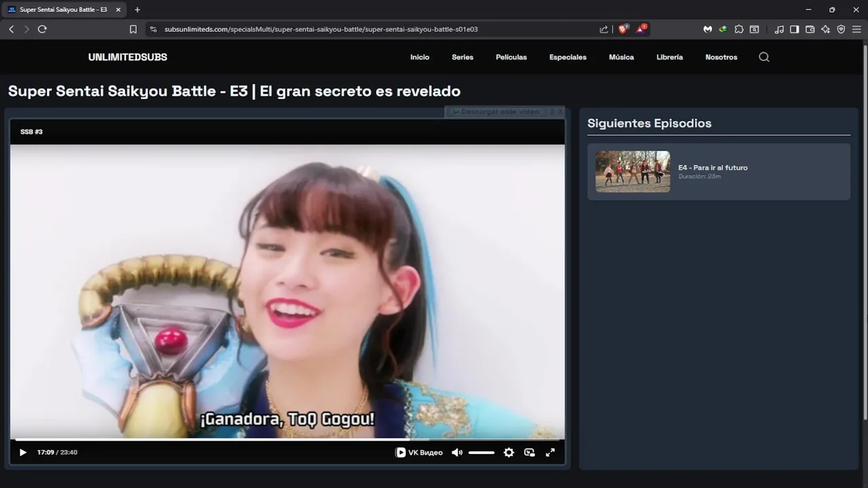868x488 pixels.
Task: Reload the current page
Action: (x=42, y=29)
